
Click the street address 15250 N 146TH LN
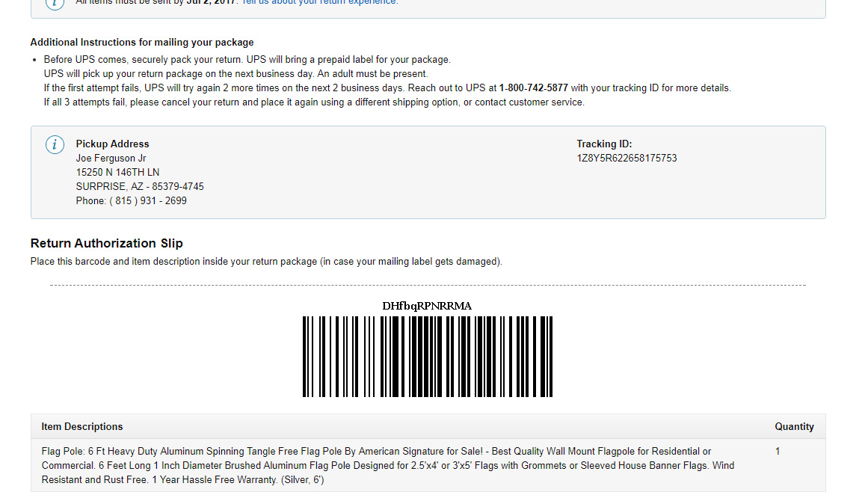click(117, 173)
